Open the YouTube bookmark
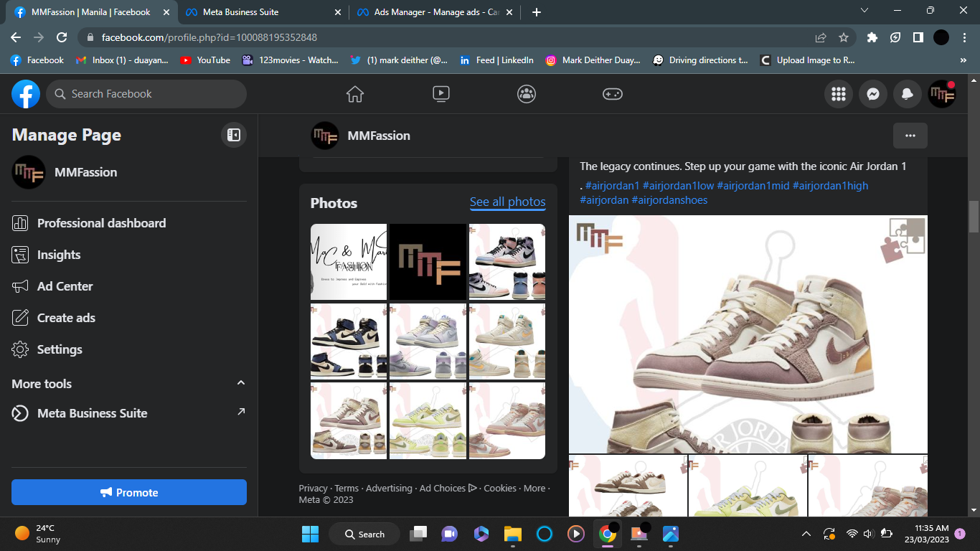The image size is (980, 551). click(206, 60)
